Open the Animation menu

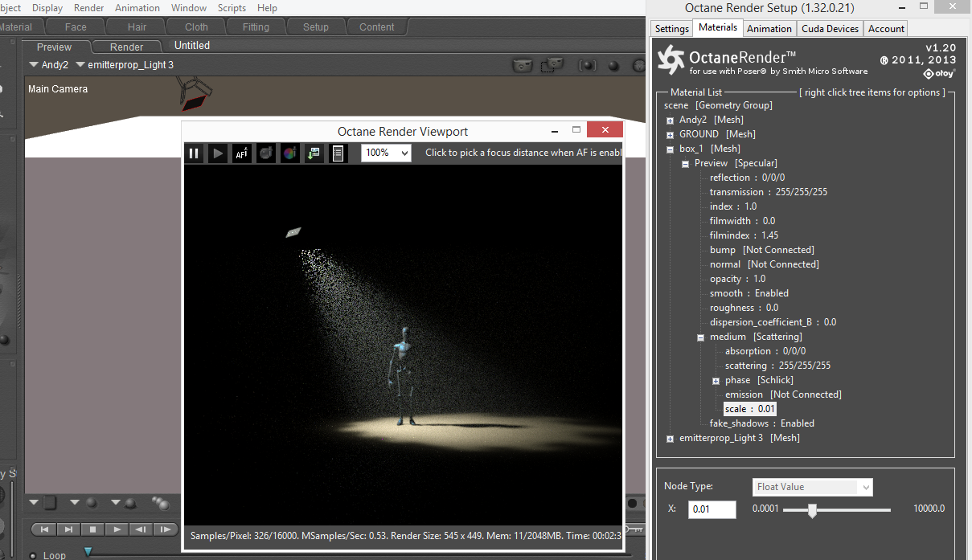tap(137, 8)
